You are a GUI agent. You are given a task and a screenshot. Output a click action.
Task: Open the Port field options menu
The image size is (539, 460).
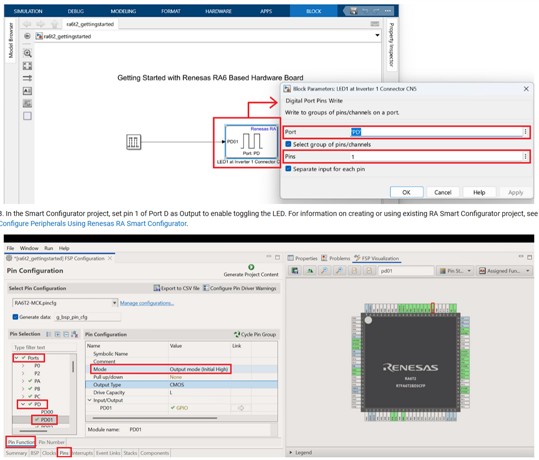point(525,132)
